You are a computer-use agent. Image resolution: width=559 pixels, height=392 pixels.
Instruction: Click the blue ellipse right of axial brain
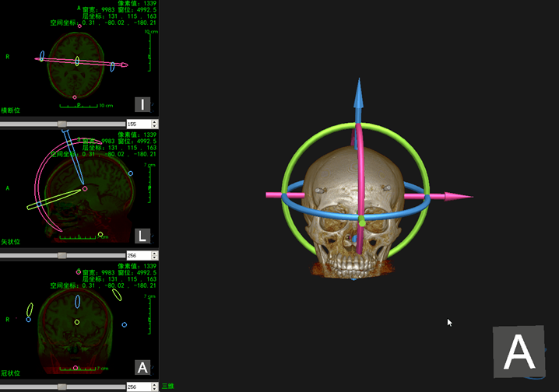(112, 67)
